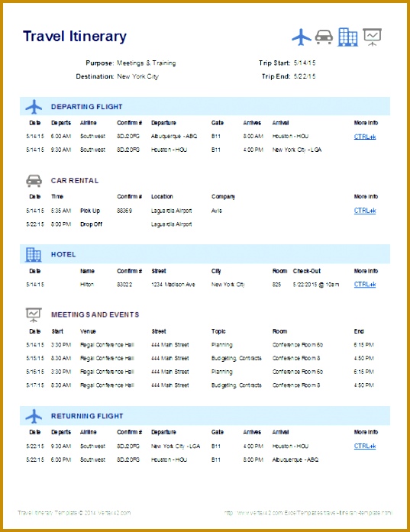Click the car icon beside Car Rental
Viewport: 410px width, 532px height.
click(34, 181)
